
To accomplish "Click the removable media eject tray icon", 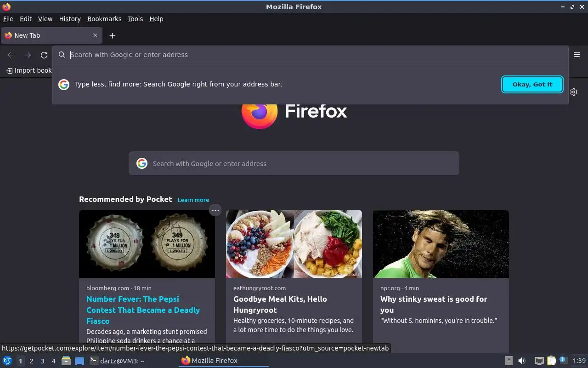I will coord(509,361).
